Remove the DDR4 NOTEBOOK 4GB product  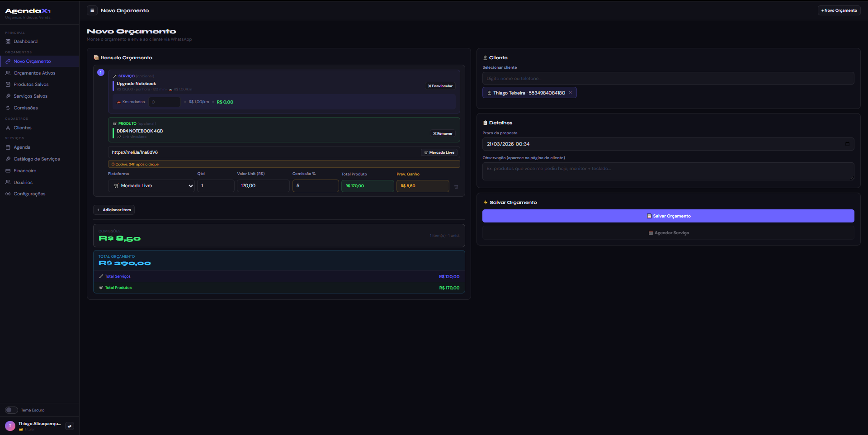[x=443, y=133]
